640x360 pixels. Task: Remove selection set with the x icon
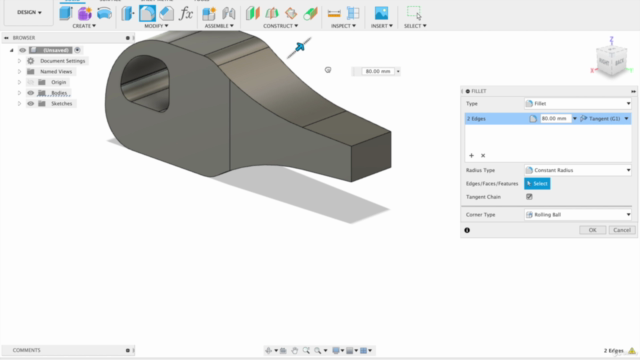tap(483, 156)
